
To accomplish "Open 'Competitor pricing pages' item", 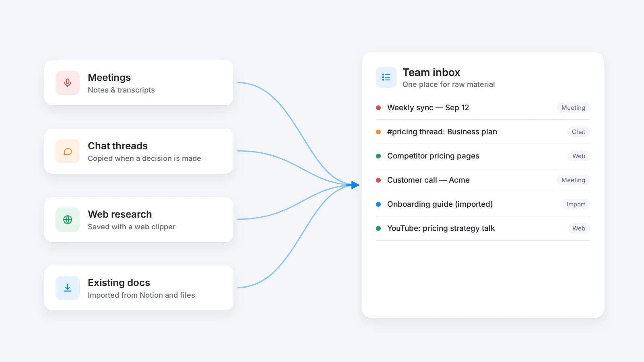I will pos(483,156).
